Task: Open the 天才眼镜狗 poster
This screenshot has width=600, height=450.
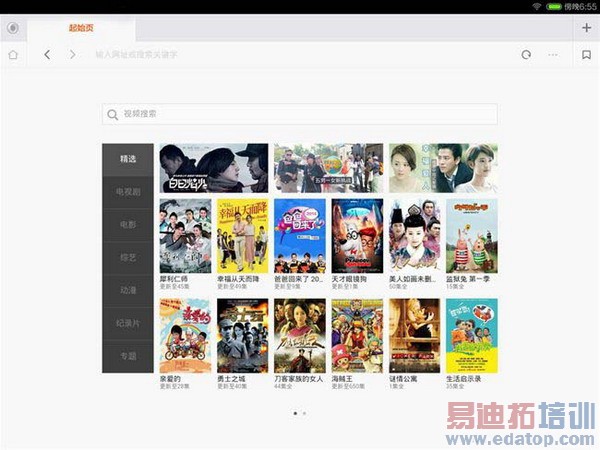Action: click(x=357, y=236)
